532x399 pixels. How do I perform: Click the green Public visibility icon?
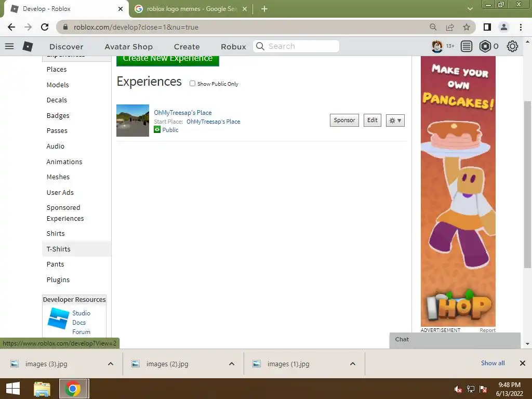coord(157,129)
